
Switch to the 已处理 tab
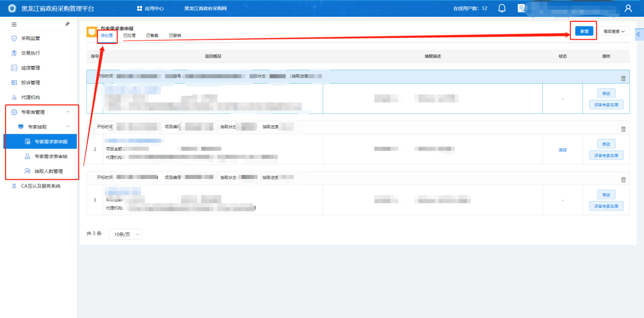click(129, 36)
